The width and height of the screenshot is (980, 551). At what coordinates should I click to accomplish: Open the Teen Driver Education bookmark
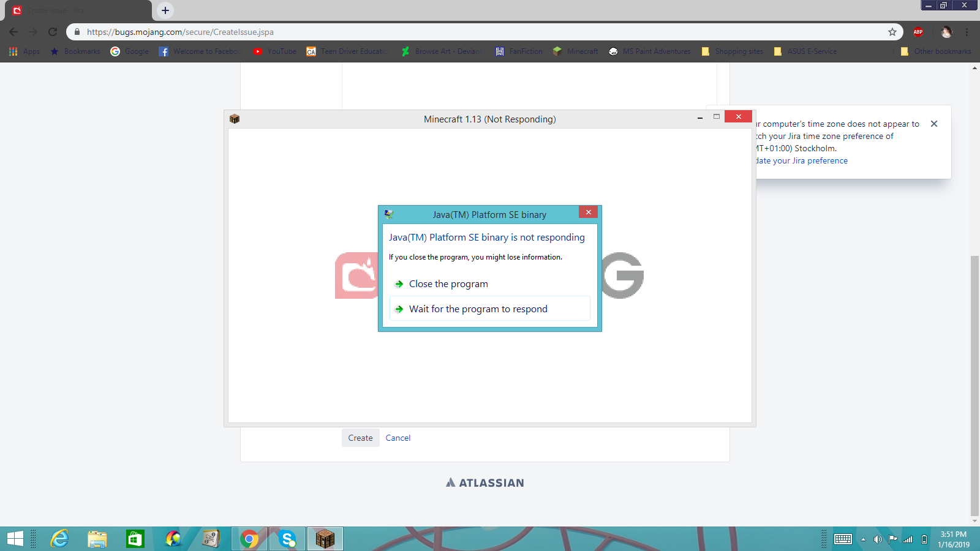pyautogui.click(x=348, y=51)
